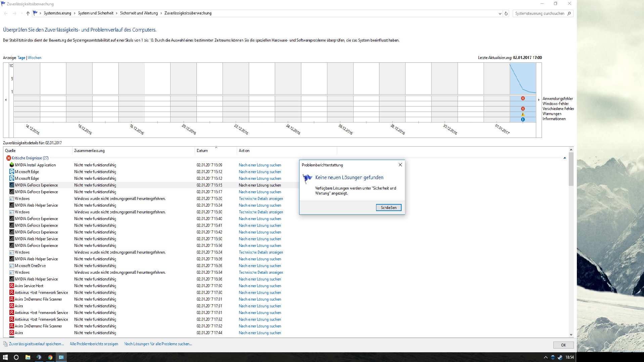Open Cortana search from the taskbar
The width and height of the screenshot is (644, 362).
coord(16,357)
